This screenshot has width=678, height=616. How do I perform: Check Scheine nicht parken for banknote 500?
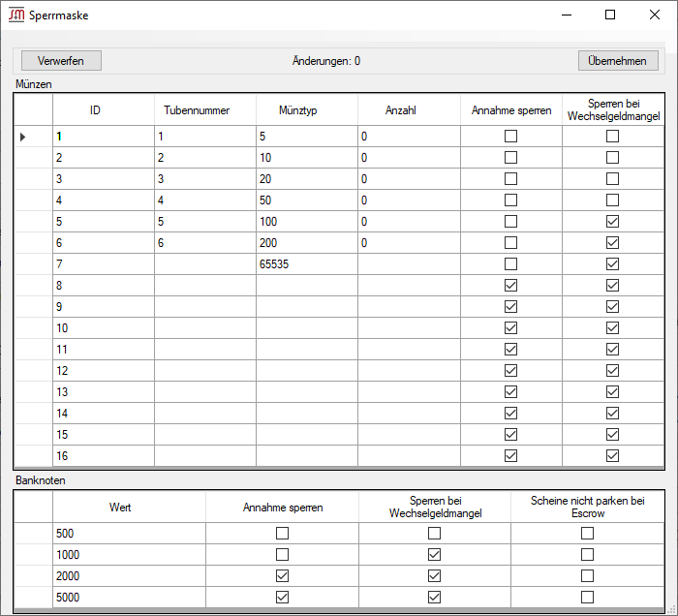click(x=587, y=534)
